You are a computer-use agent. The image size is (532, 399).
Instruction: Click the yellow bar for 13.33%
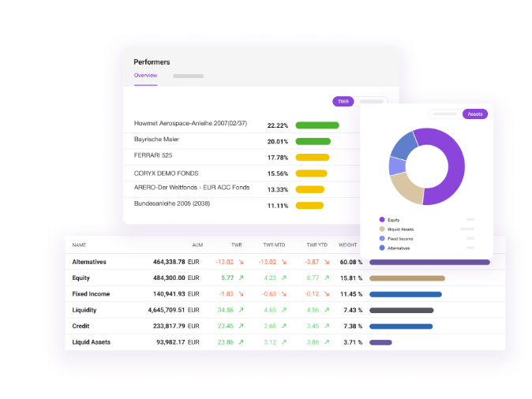(309, 189)
